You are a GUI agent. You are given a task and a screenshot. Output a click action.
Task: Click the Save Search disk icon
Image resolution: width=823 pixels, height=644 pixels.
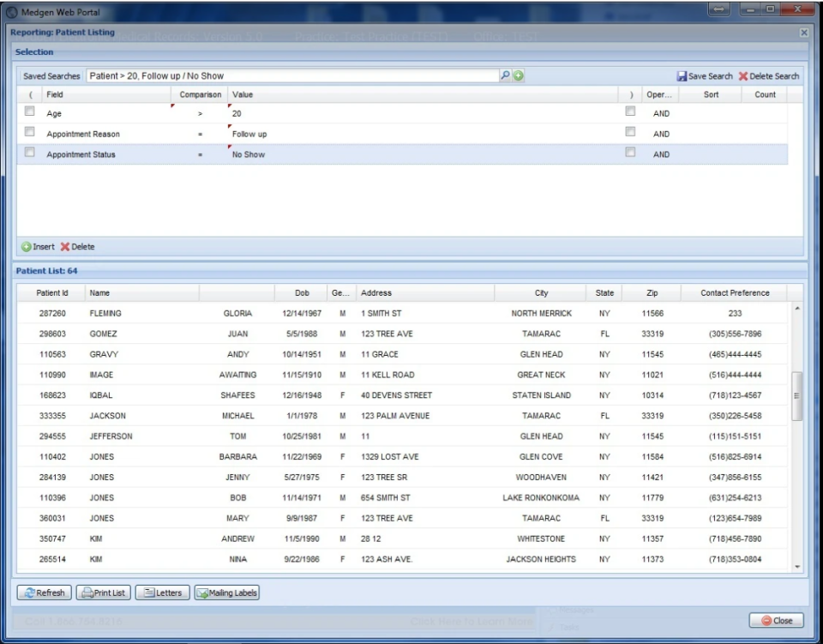pyautogui.click(x=682, y=75)
